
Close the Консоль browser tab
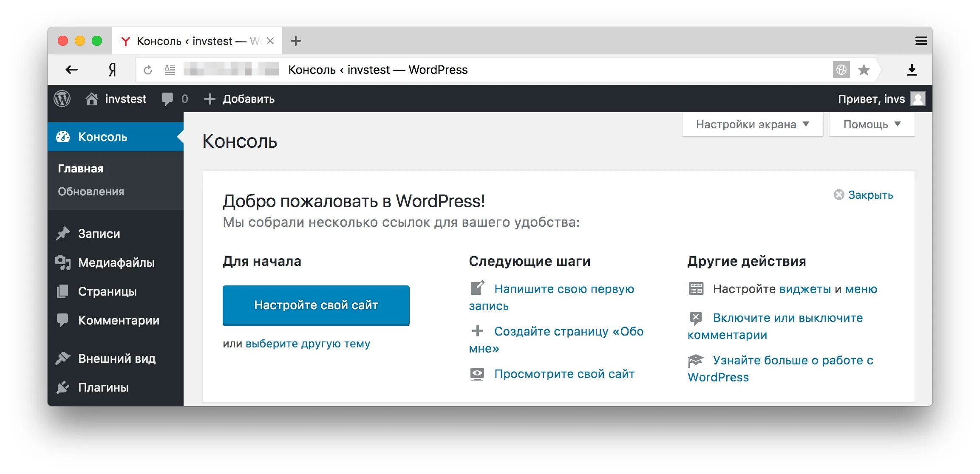[x=270, y=41]
